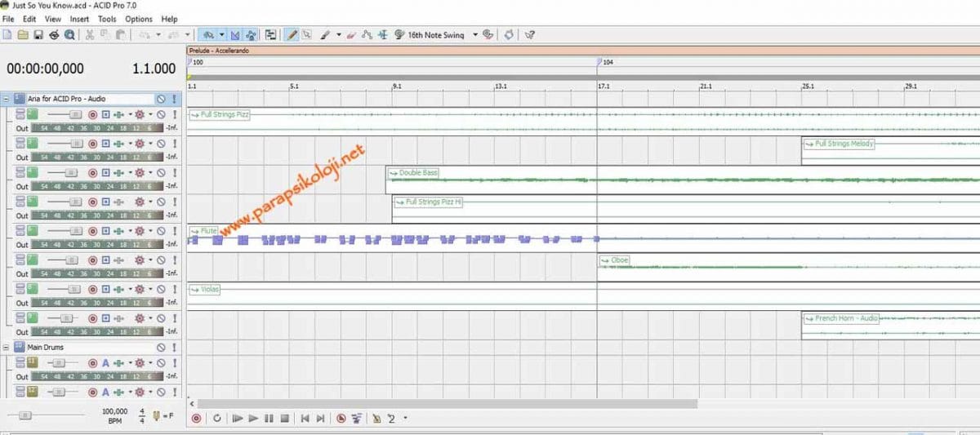
Task: Open track FX on Full Strings Pizz track
Action: 118,115
